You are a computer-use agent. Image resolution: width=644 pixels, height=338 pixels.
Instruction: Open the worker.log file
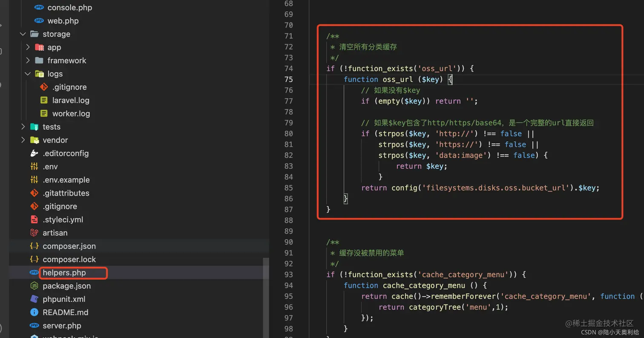[71, 113]
